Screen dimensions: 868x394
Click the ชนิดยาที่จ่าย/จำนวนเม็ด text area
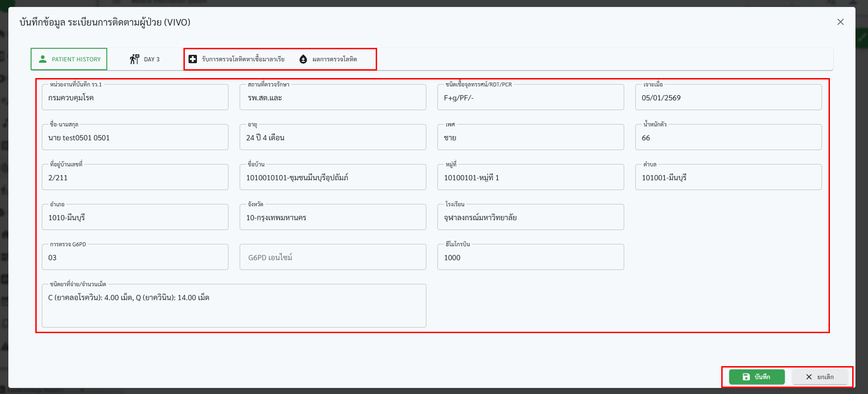pyautogui.click(x=234, y=306)
